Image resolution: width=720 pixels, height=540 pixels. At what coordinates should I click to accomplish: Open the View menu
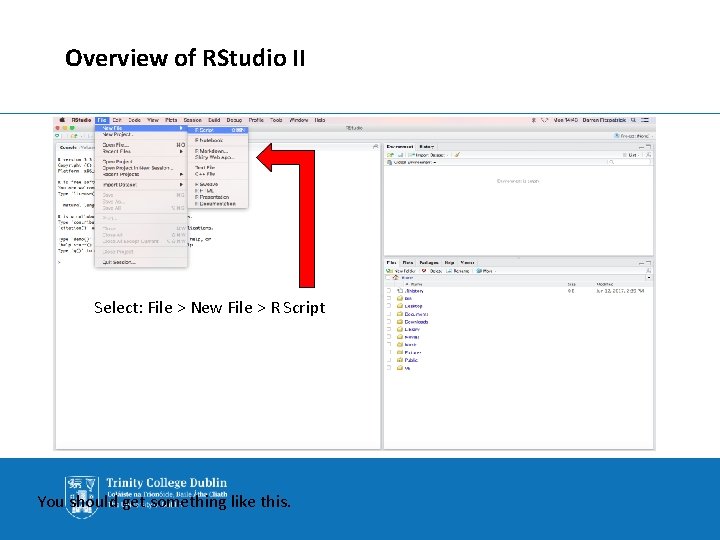click(153, 120)
